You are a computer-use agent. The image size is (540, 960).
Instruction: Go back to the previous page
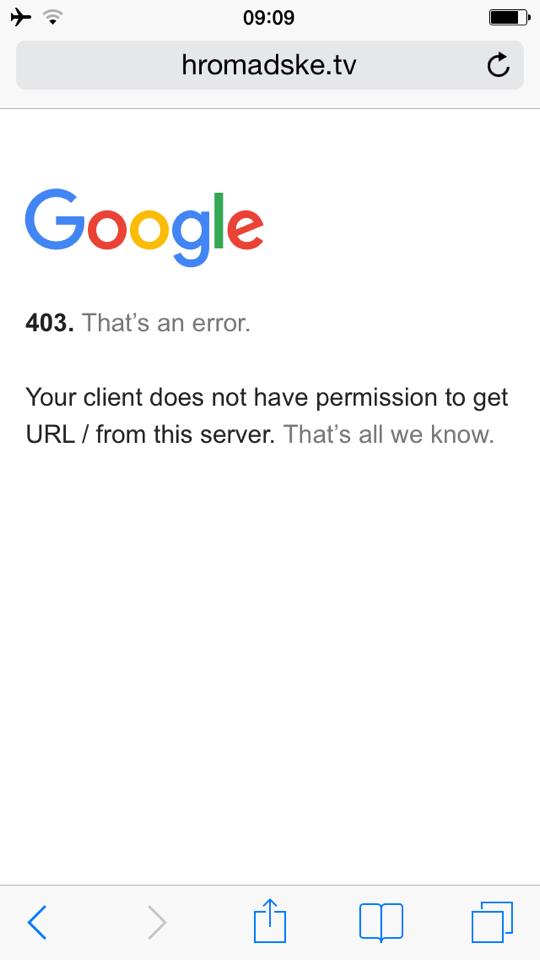pos(37,921)
